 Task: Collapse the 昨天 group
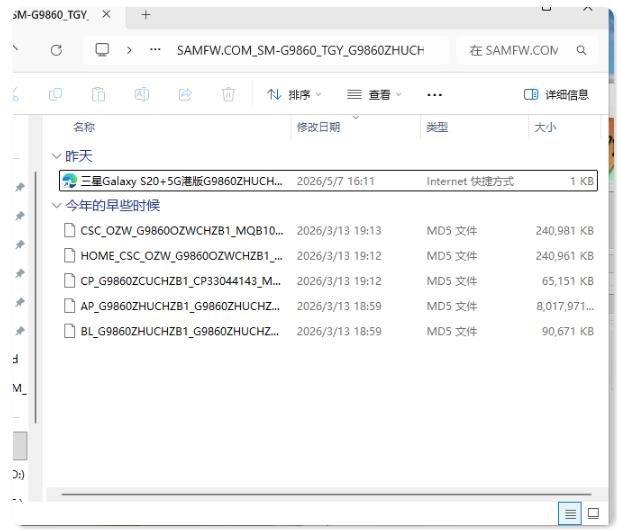click(56, 156)
